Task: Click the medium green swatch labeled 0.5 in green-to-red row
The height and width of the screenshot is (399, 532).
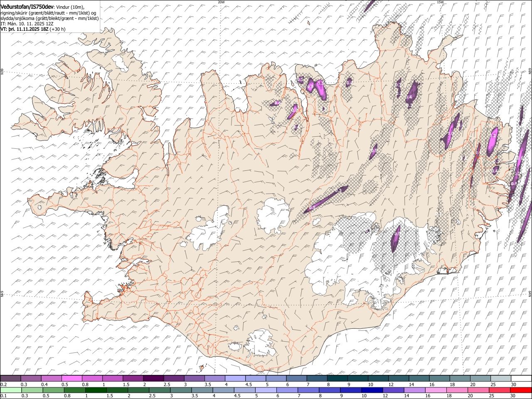Action: [54, 390]
